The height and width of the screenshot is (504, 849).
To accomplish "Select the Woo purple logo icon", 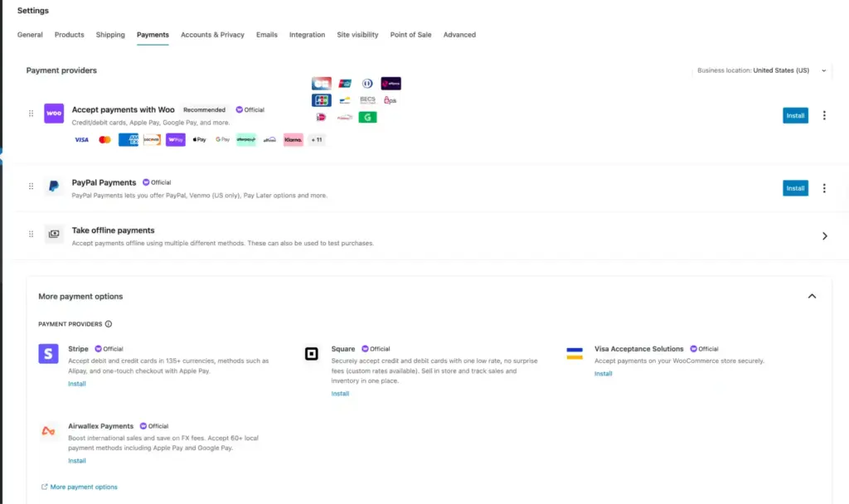I will pos(53,112).
